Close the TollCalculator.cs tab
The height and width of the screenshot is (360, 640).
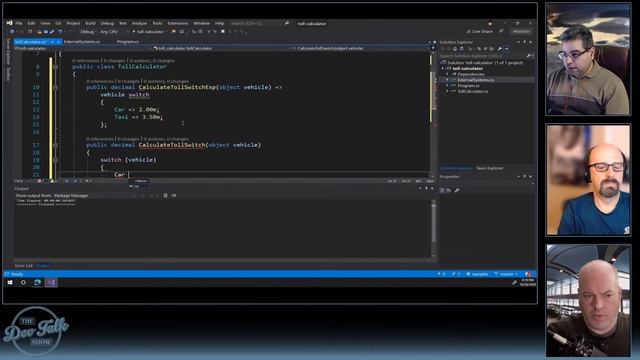coord(58,42)
